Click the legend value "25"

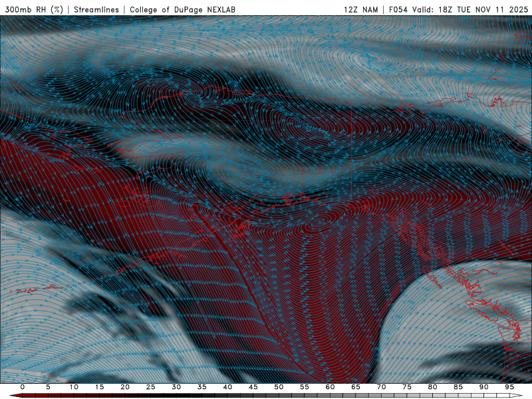(x=151, y=387)
